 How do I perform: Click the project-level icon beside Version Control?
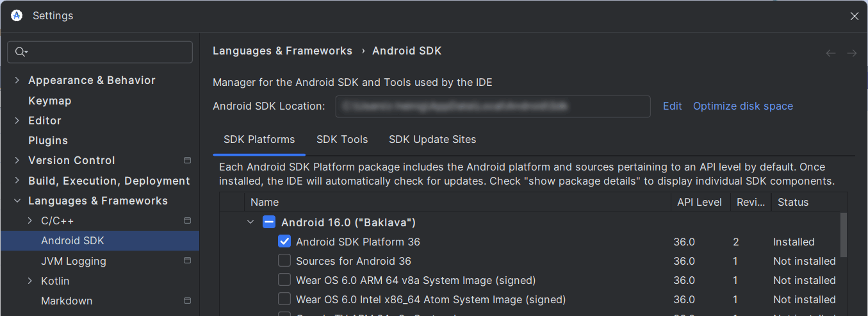pyautogui.click(x=187, y=160)
